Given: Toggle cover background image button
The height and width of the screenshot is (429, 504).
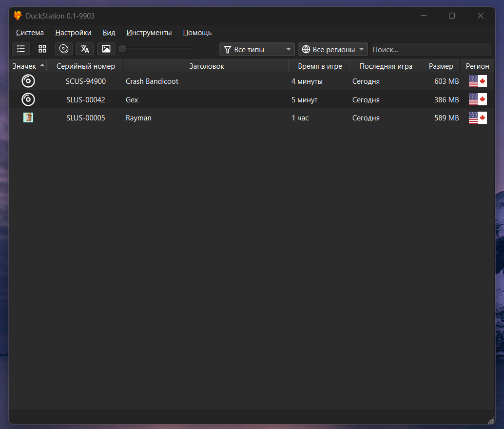Looking at the screenshot, I should (106, 49).
